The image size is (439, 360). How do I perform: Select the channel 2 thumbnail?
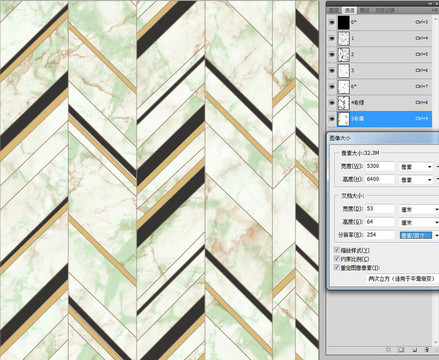click(343, 54)
